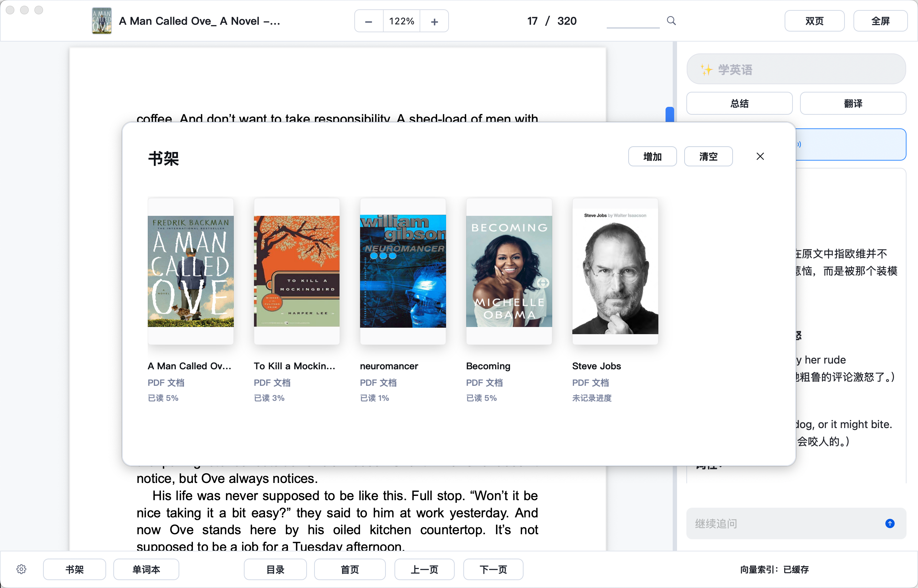Zoom out with the minus button
The image size is (918, 588).
click(x=369, y=21)
